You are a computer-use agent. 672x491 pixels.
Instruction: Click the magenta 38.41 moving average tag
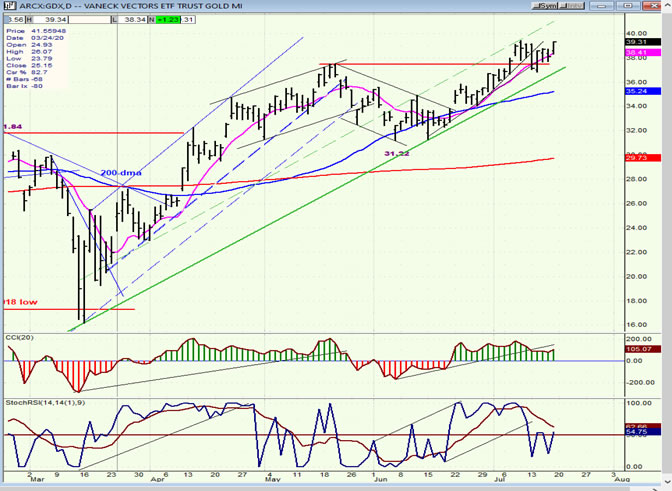637,52
